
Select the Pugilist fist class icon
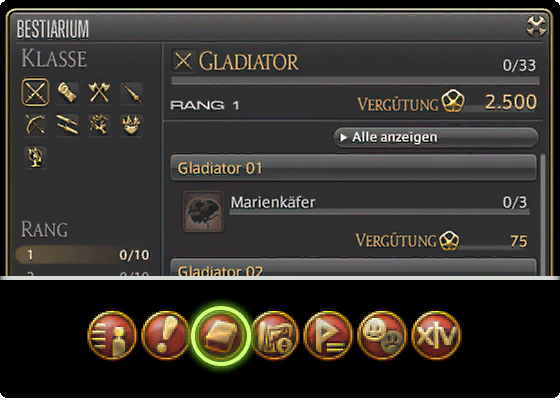coord(67,92)
